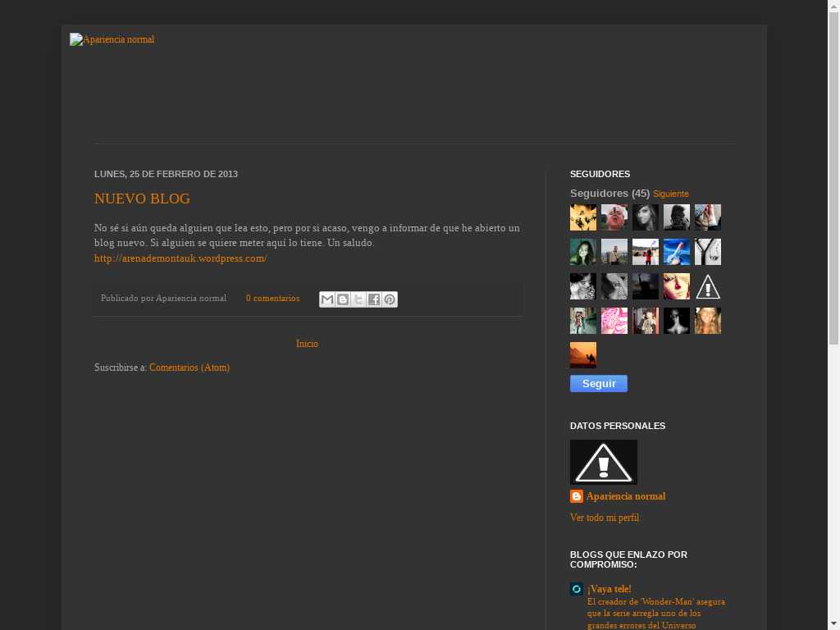The width and height of the screenshot is (840, 630).
Task: Go to next followers with Siguiente
Action: point(670,194)
